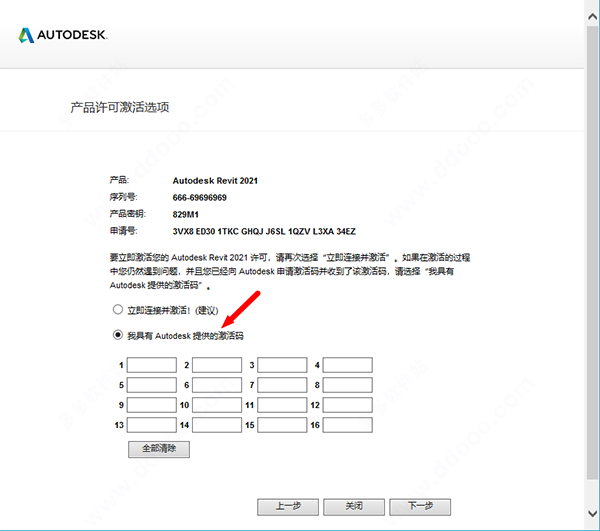This screenshot has width=600, height=531.
Task: Select activation code field 7
Action: coord(282,385)
